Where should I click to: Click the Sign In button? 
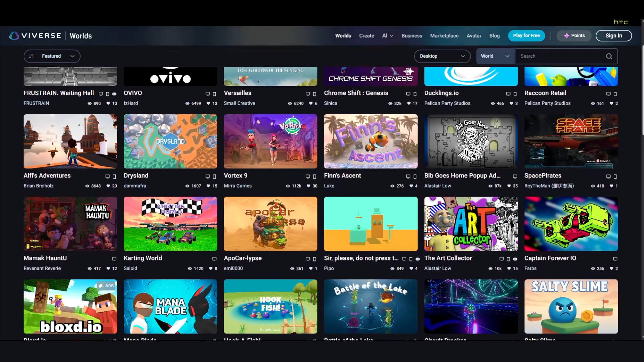[x=614, y=36]
